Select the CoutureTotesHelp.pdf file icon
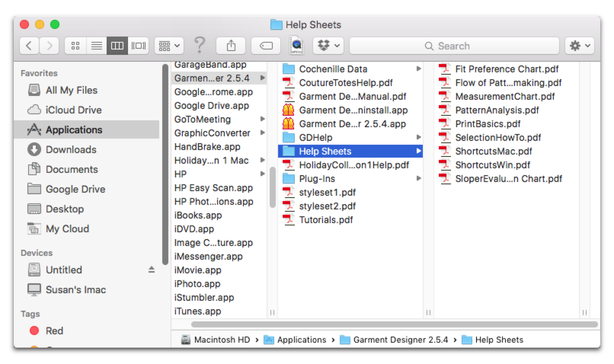The image size is (614, 364). click(x=288, y=83)
